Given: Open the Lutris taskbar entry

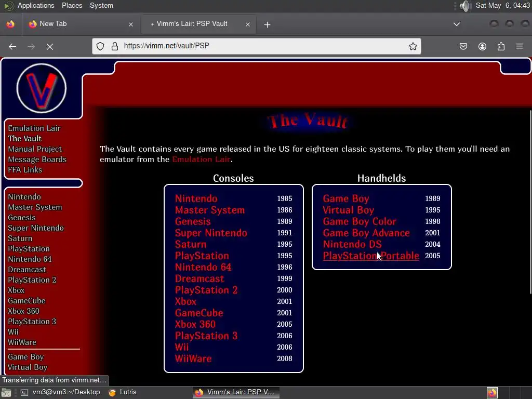Looking at the screenshot, I should click(x=123, y=392).
